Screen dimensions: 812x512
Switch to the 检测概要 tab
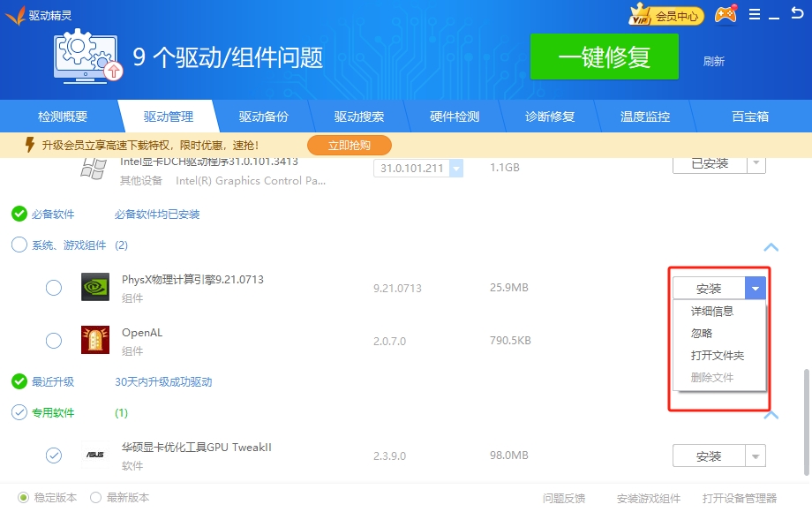point(63,117)
